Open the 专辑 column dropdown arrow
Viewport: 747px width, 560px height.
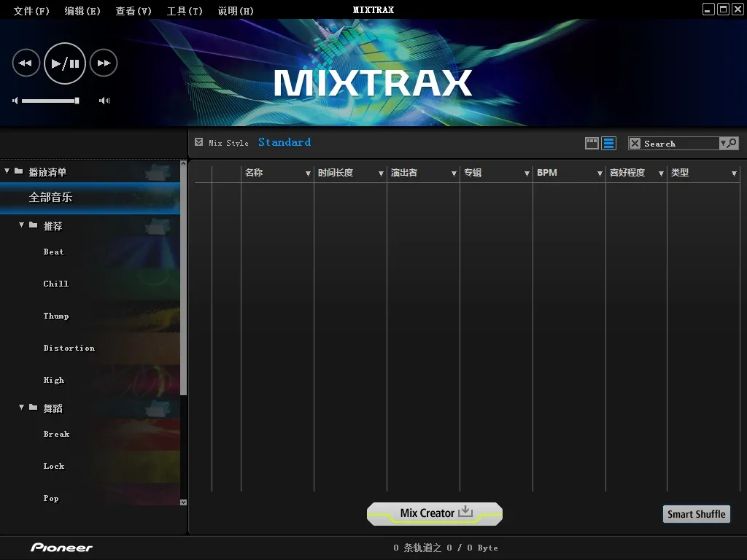coord(527,174)
